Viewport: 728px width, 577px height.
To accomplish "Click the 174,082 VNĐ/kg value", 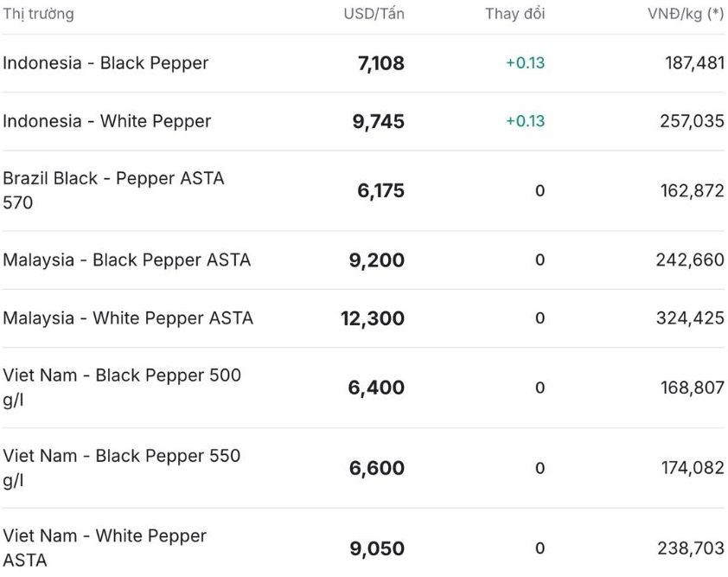I will [x=693, y=468].
